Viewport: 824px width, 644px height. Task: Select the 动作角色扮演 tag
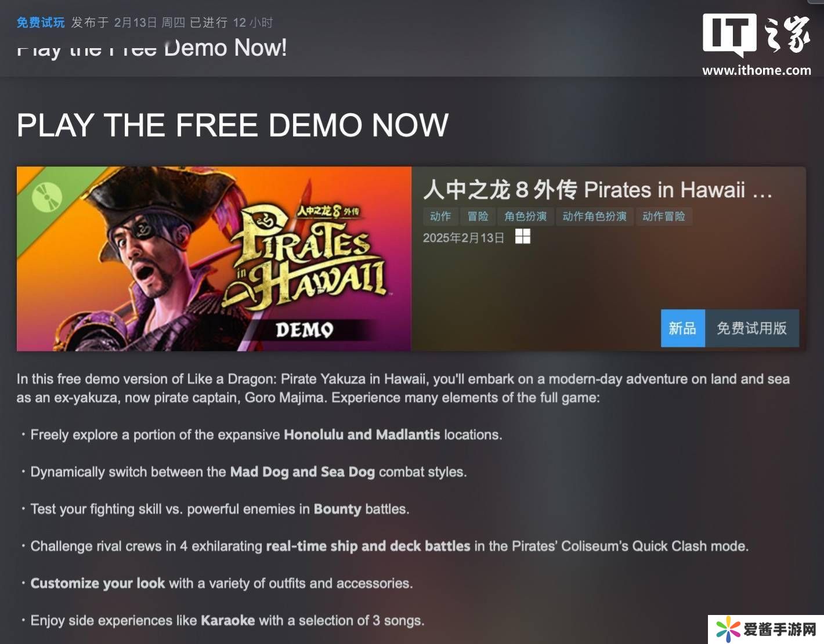(594, 216)
